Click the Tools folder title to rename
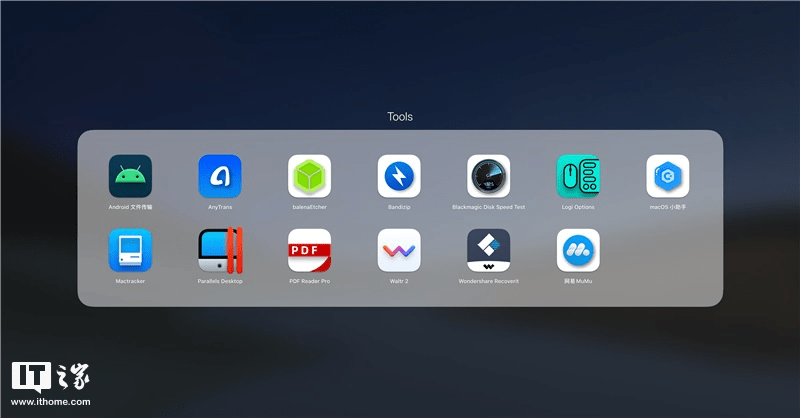Viewport: 800px width, 418px height. tap(399, 117)
